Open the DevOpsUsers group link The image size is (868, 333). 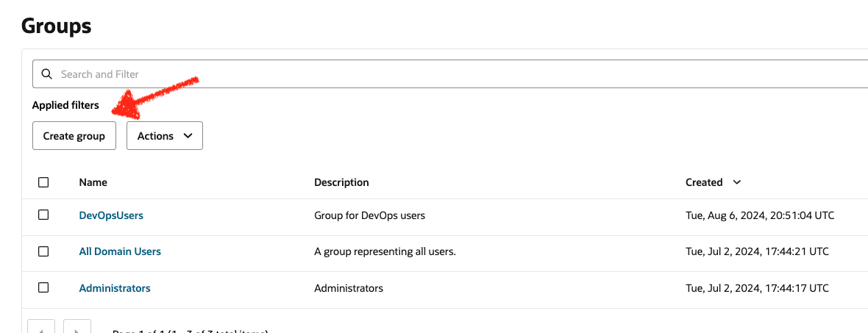[111, 215]
